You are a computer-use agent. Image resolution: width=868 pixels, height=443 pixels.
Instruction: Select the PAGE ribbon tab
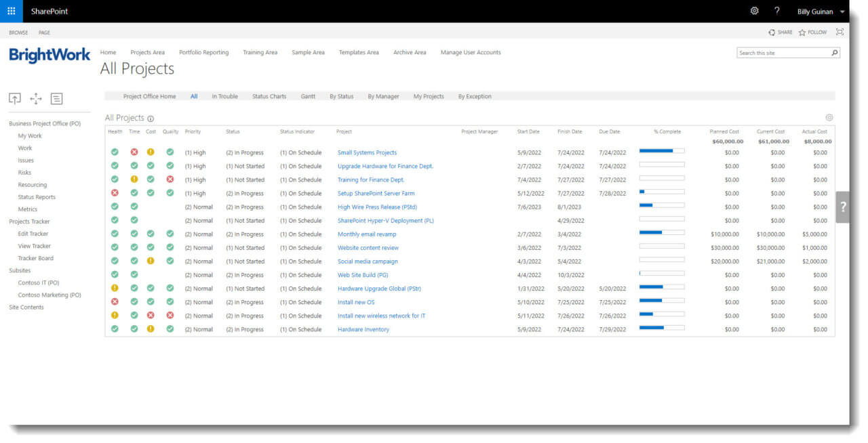[44, 32]
